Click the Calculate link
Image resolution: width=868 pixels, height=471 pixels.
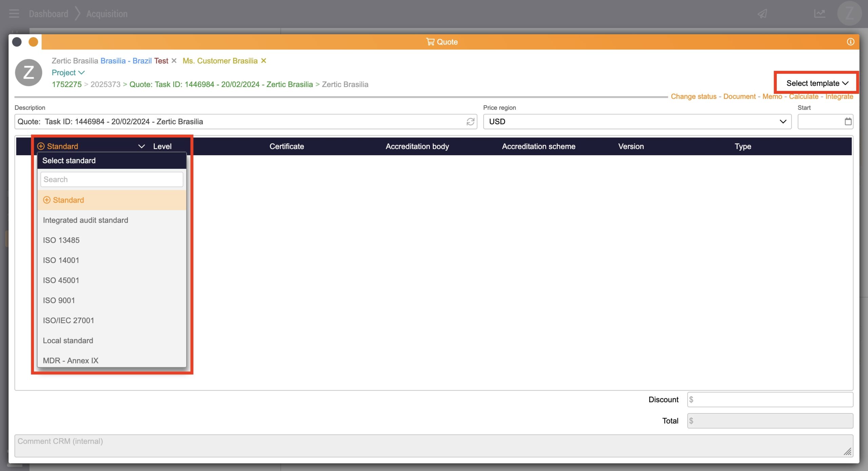(803, 97)
